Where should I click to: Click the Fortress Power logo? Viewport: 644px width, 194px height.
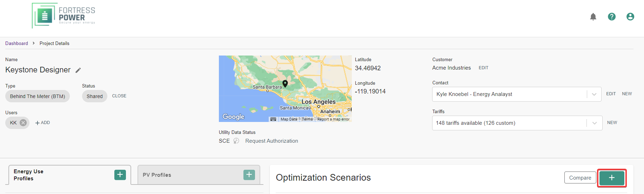(63, 15)
